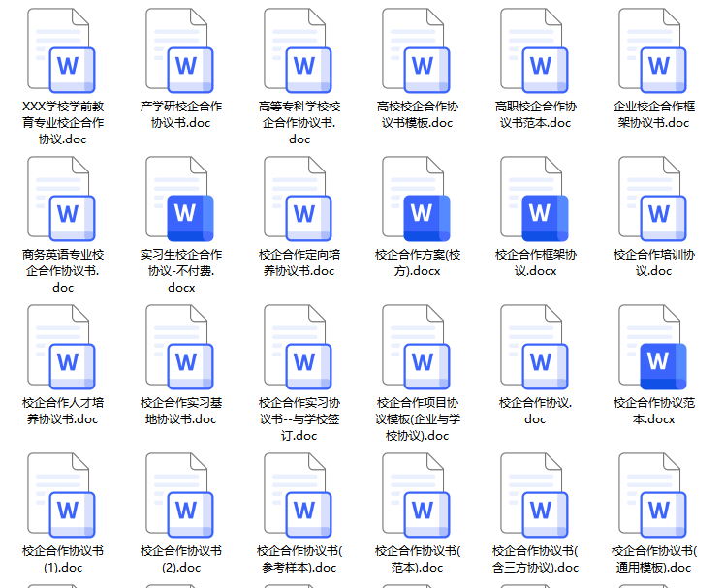The width and height of the screenshot is (724, 588).
Task: Click the label 校企合作协议范本.docx
Action: (x=654, y=411)
